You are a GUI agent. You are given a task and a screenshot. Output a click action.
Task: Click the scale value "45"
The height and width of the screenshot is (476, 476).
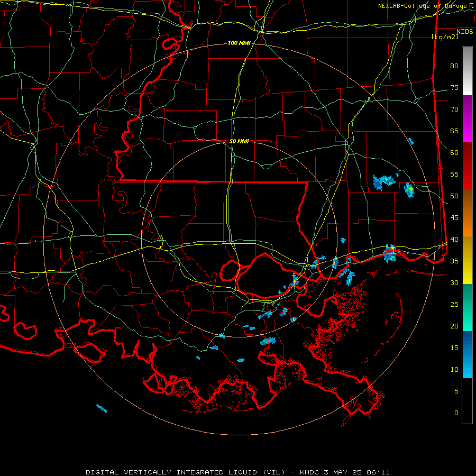tap(454, 218)
